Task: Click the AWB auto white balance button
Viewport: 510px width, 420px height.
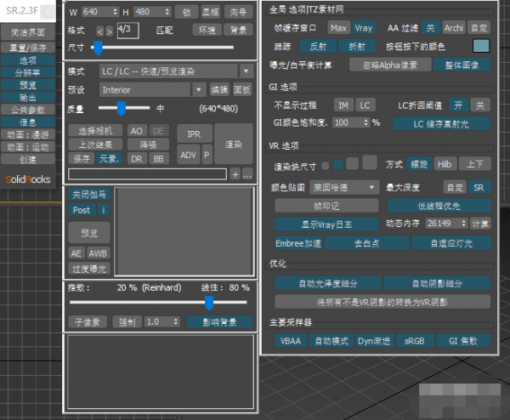Action: point(98,253)
